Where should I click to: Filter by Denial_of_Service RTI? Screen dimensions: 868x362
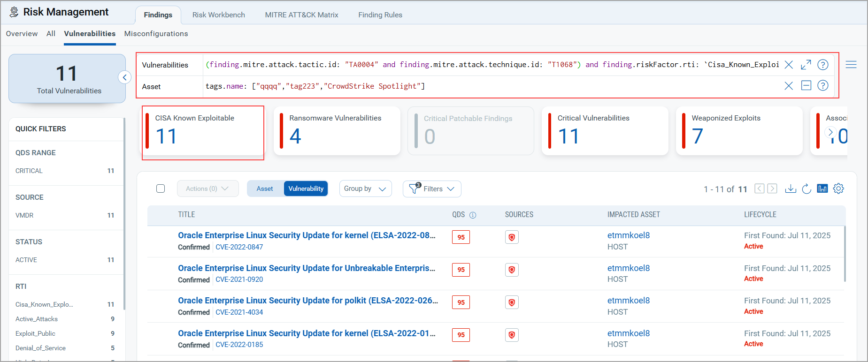coord(65,348)
